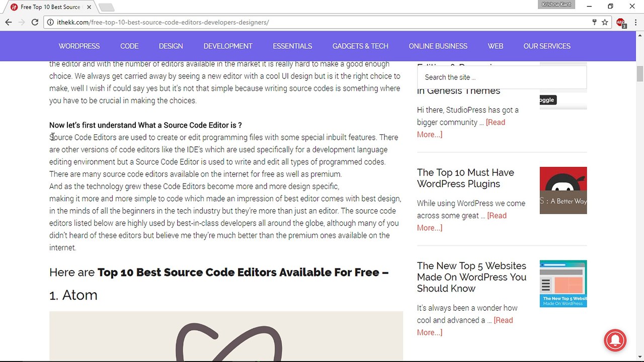Image resolution: width=644 pixels, height=362 pixels.
Task: Open the WORDPRESS menu item
Action: 79,46
